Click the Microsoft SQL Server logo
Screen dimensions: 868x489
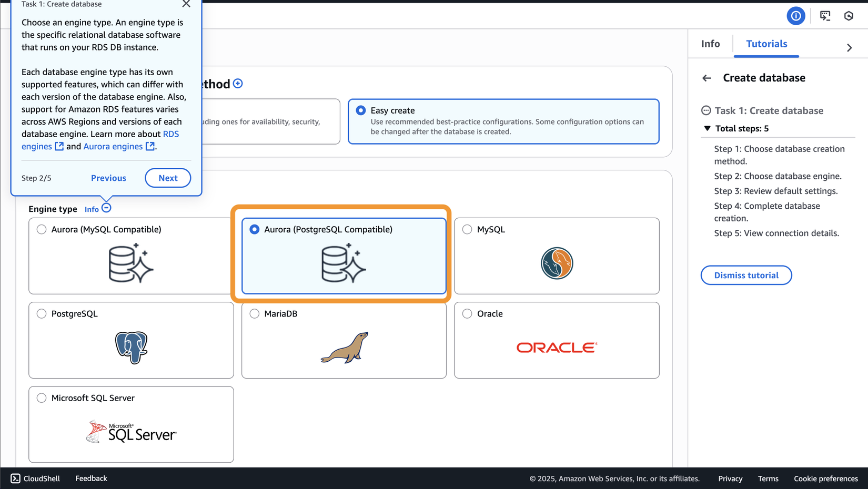point(131,432)
